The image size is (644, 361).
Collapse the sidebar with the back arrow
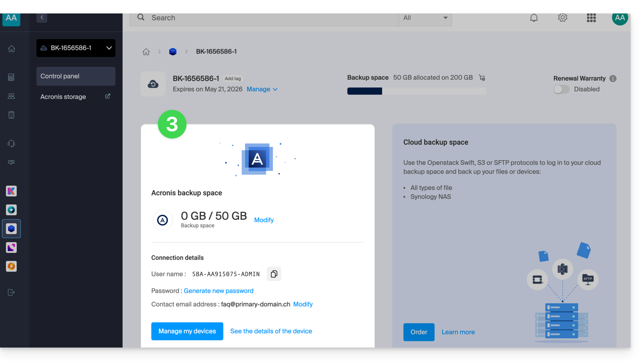[x=42, y=17]
